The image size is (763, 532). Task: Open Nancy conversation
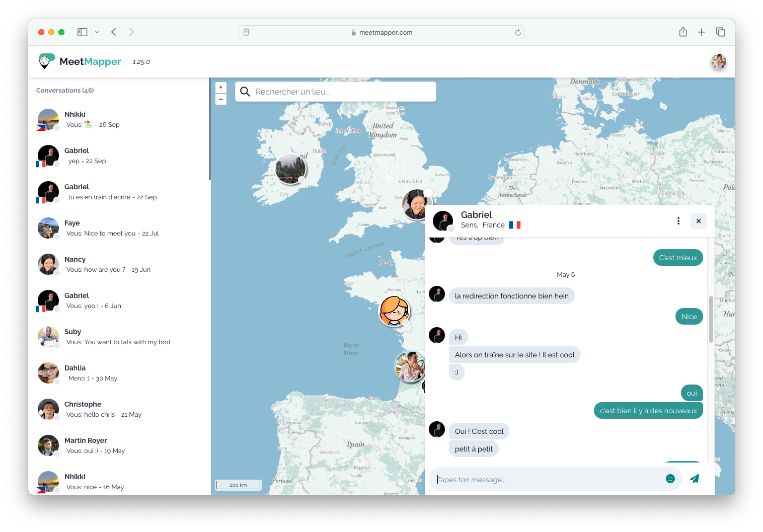[119, 265]
